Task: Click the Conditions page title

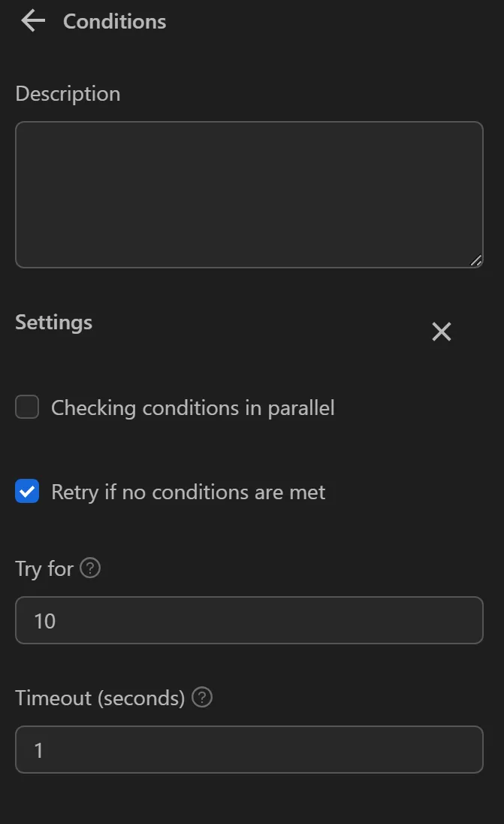Action: click(x=113, y=21)
